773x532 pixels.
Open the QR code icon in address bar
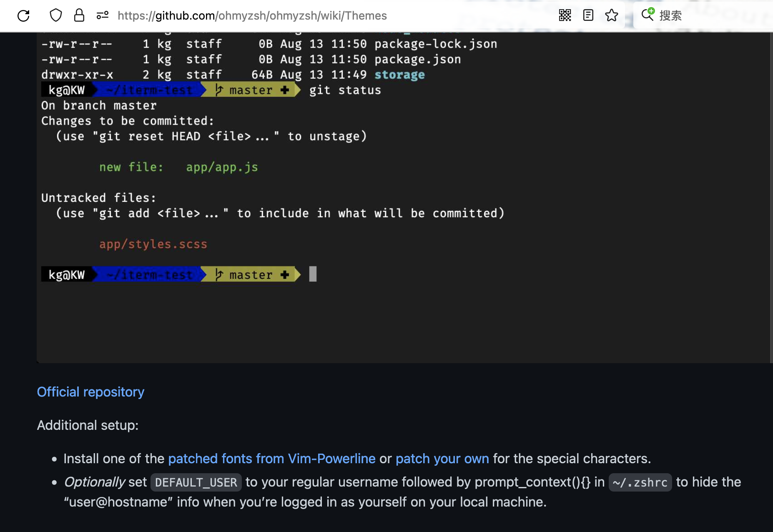pyautogui.click(x=565, y=15)
